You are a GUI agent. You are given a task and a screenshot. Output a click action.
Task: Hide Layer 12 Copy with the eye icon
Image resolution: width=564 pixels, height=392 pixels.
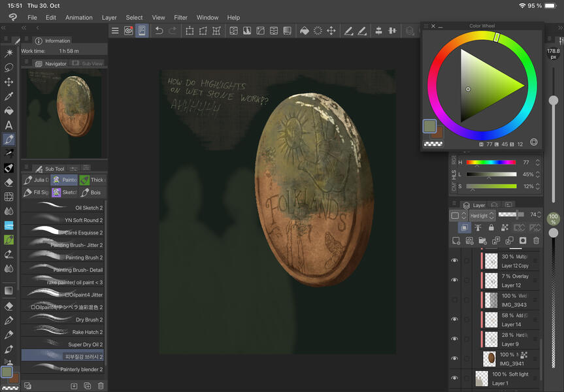(x=454, y=261)
